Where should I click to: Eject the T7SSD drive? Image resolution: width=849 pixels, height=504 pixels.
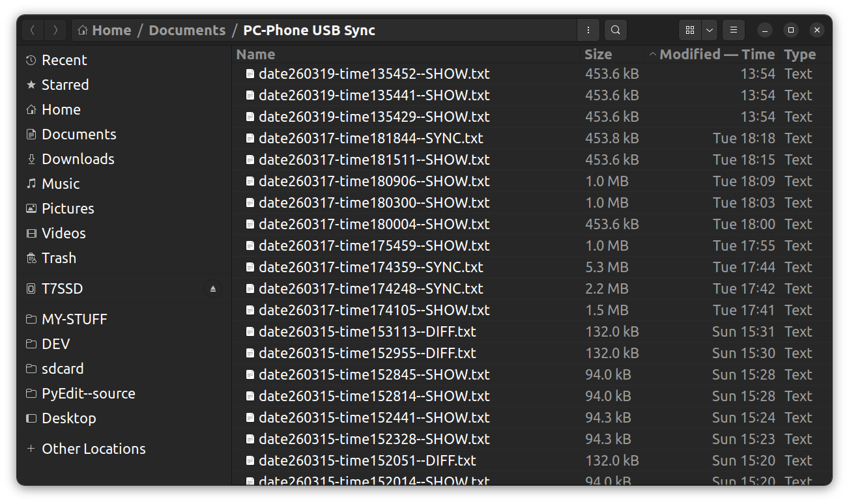pos(213,288)
